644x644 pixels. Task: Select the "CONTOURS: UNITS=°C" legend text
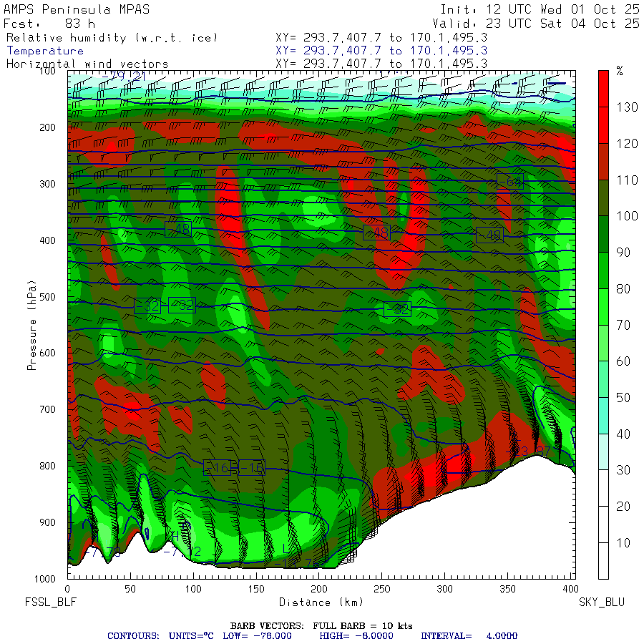click(160, 636)
